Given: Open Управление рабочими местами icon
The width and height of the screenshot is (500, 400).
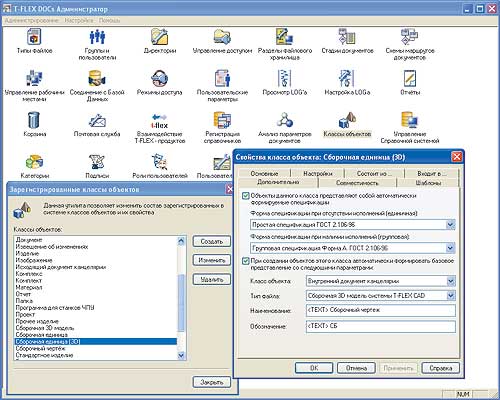Looking at the screenshot, I should click(34, 78).
